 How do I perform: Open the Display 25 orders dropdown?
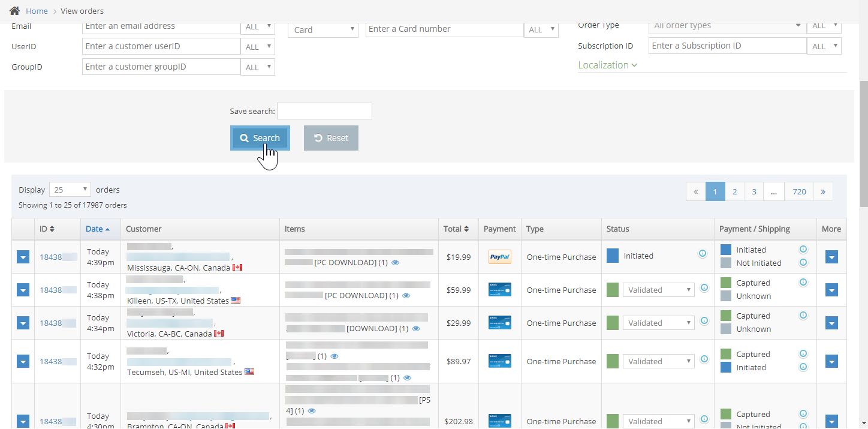pos(70,190)
